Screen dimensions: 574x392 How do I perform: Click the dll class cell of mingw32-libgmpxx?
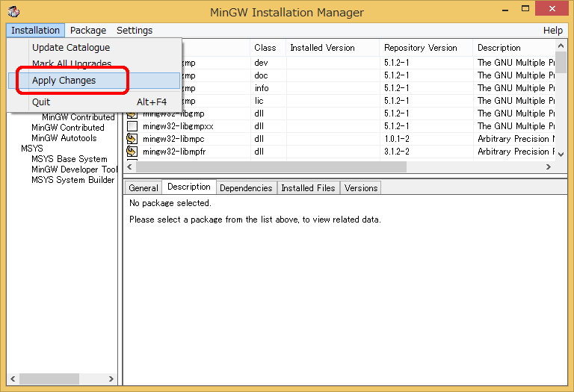coord(259,126)
